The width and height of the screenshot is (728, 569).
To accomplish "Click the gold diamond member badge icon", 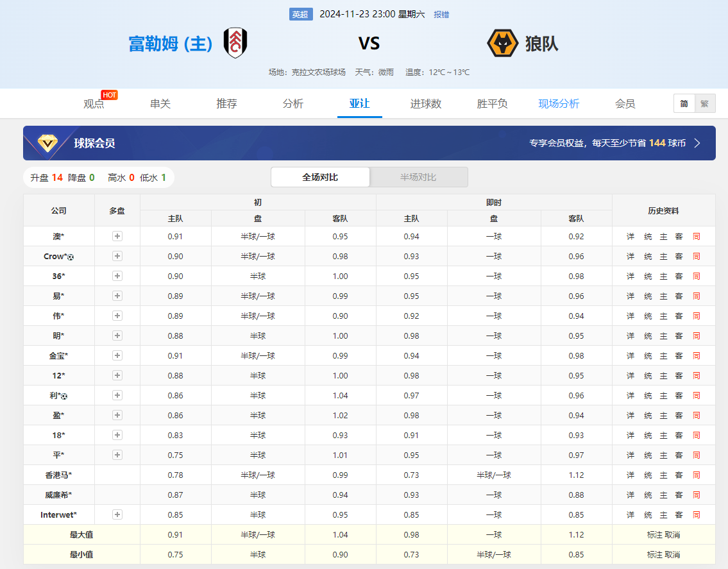I will click(x=47, y=143).
